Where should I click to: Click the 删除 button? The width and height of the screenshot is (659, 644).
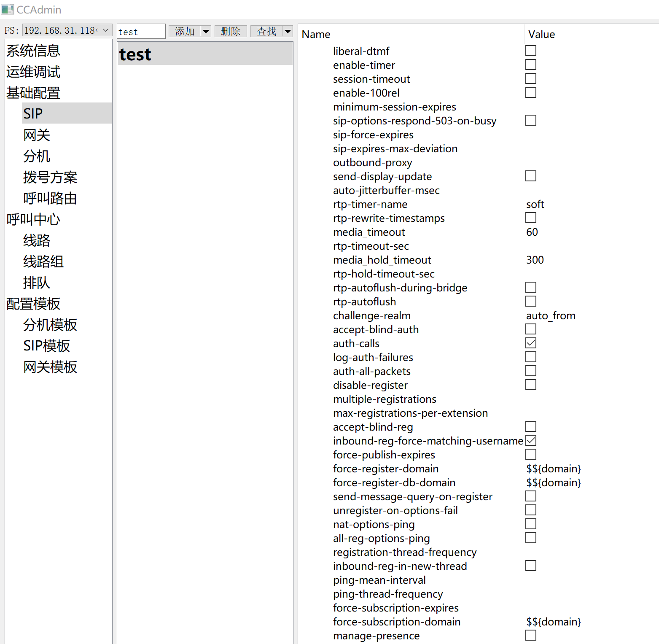pos(231,31)
